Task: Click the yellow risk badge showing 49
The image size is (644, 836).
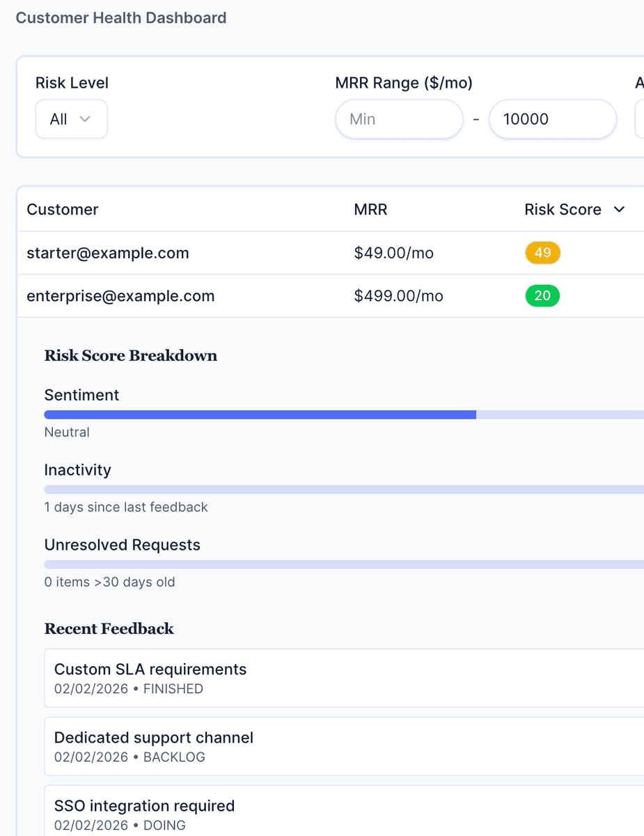Action: tap(542, 253)
